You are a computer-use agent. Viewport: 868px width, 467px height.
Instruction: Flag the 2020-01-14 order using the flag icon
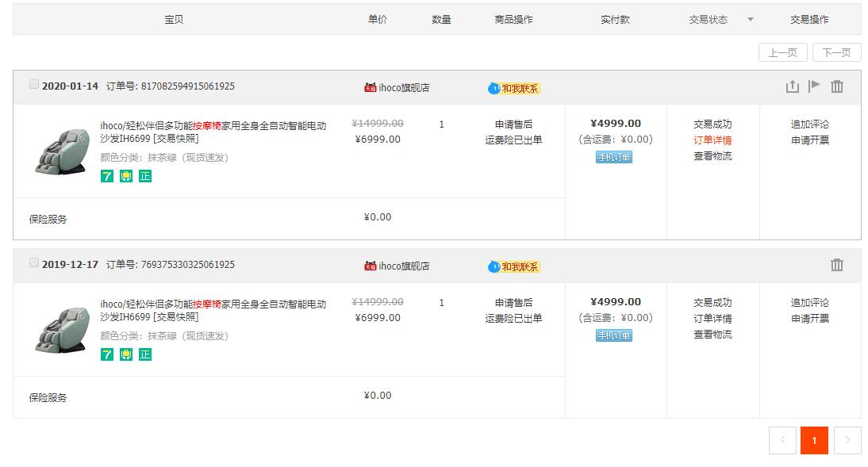coord(814,86)
